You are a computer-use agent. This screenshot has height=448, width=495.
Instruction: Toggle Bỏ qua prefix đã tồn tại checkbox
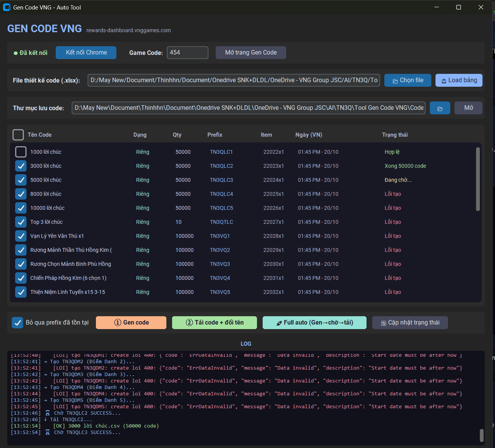click(17, 323)
